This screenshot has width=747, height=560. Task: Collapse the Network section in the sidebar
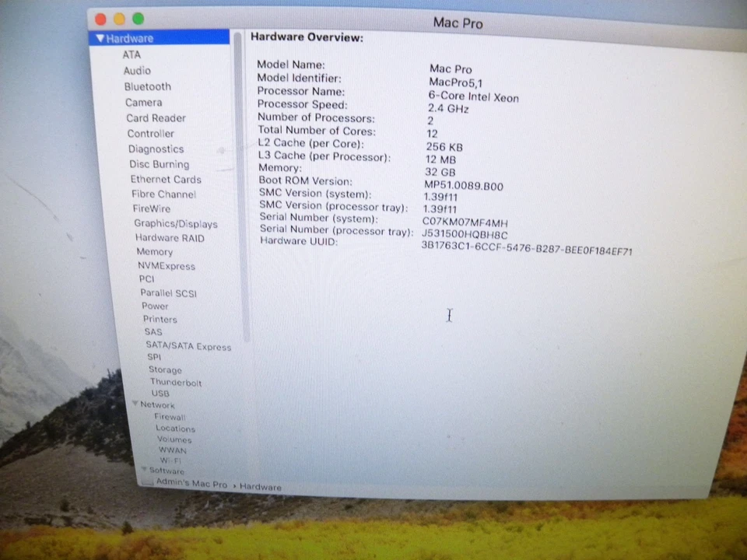click(x=135, y=404)
